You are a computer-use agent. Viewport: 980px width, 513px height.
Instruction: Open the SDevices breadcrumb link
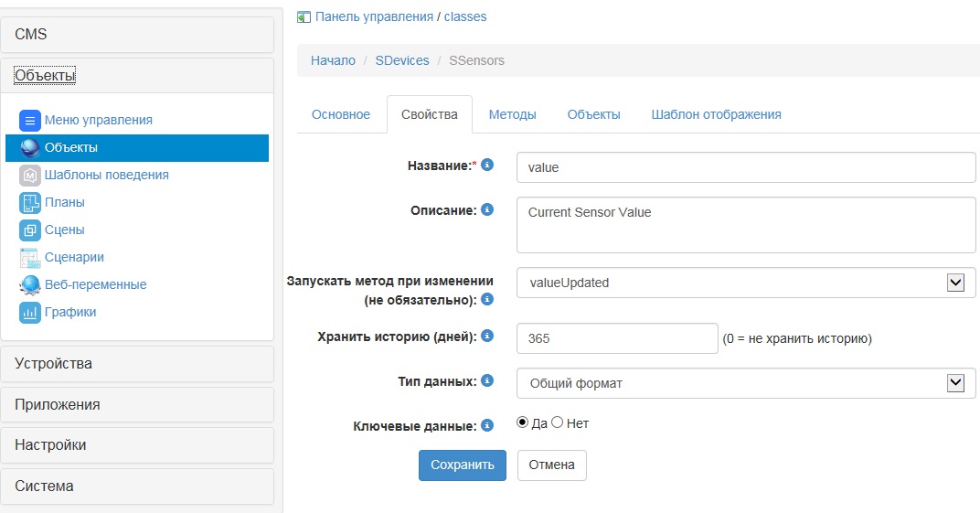[401, 60]
